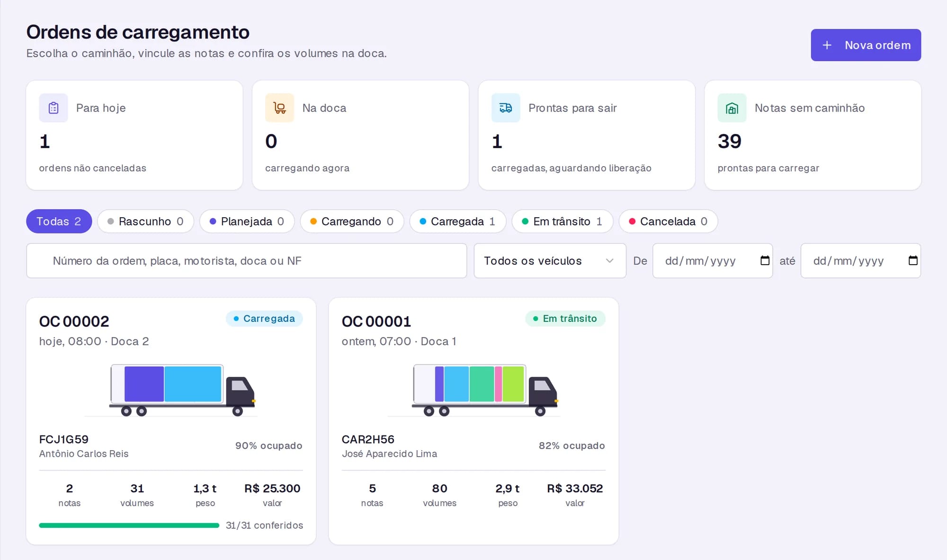Click the 90% ocupado label
947x560 pixels.
(268, 445)
